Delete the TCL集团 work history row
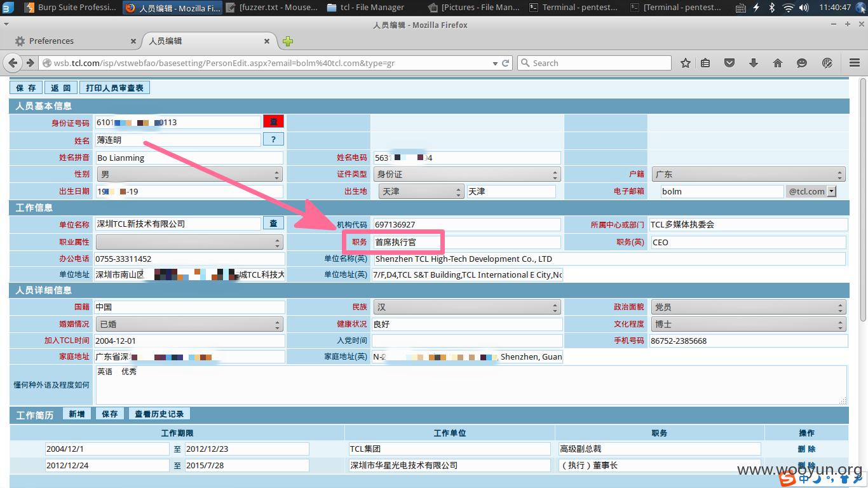The width and height of the screenshot is (868, 488). 806,449
